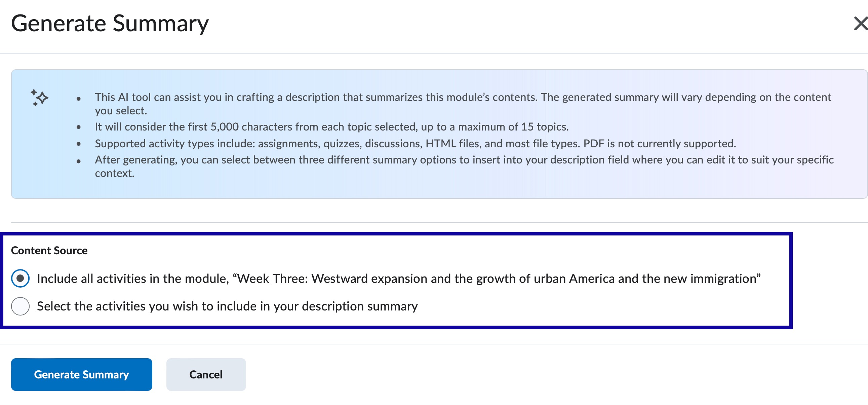Click the Generate Summary button

coord(81,374)
